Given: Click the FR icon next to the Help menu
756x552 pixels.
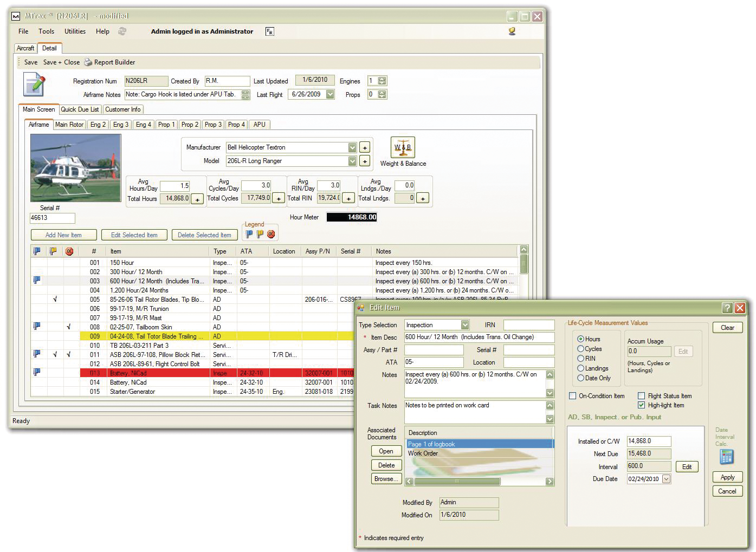Looking at the screenshot, I should [269, 31].
